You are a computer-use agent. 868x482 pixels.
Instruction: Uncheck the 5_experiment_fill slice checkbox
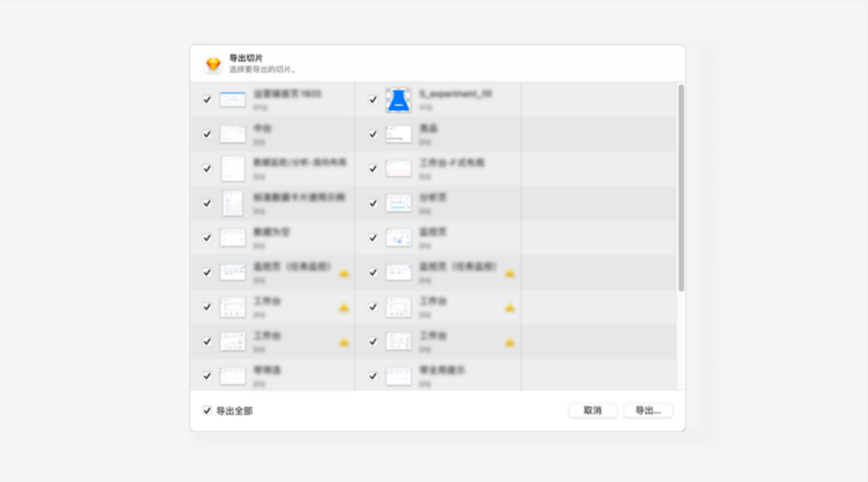pos(373,100)
